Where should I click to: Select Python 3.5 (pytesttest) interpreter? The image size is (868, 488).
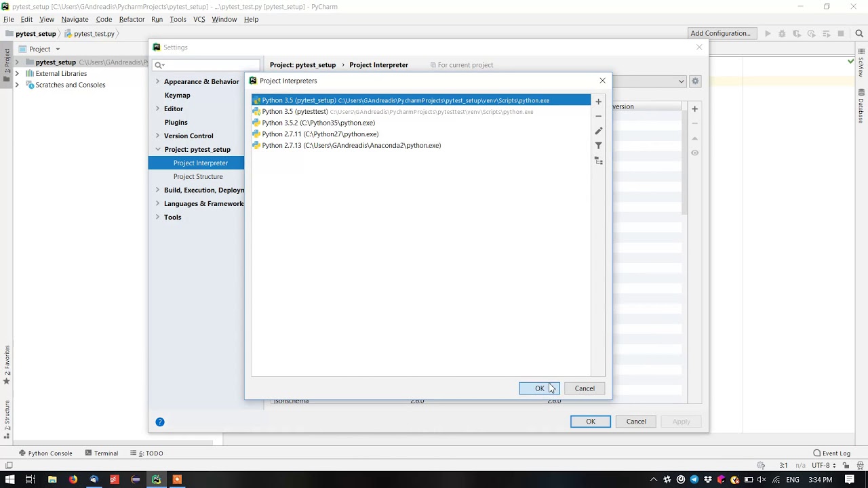point(421,112)
